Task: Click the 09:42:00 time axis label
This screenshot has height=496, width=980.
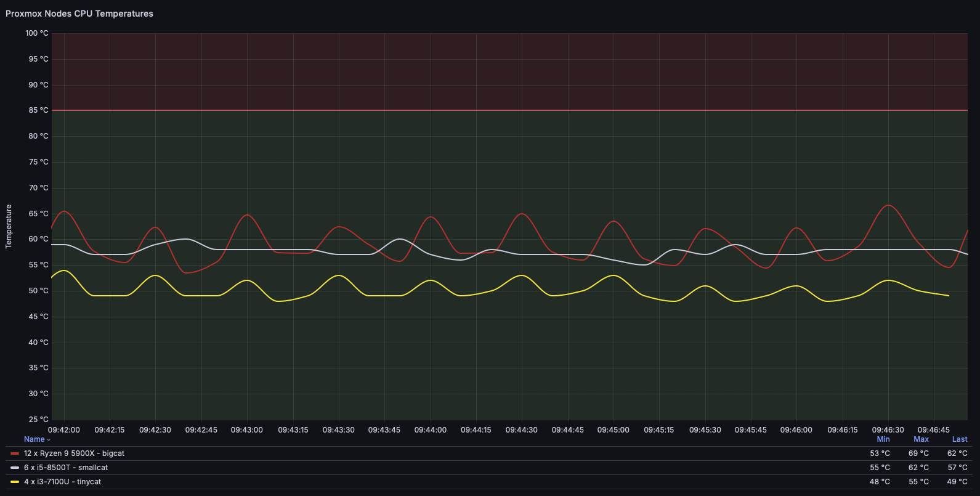Action: point(64,430)
